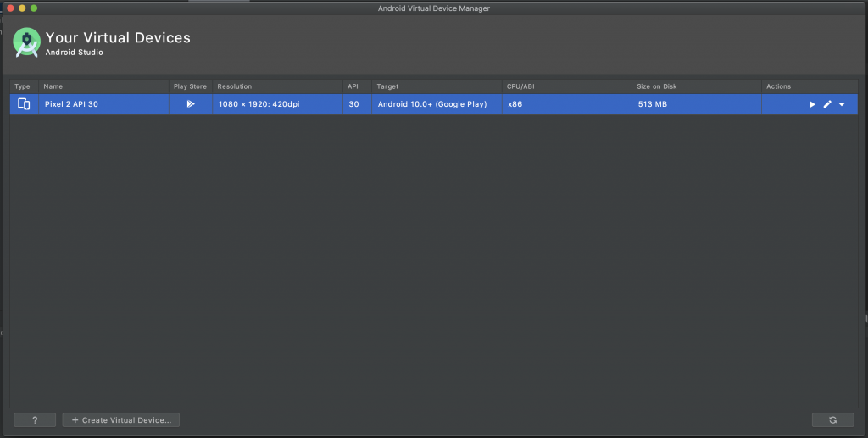
Task: Sort by the API column header
Action: point(357,86)
